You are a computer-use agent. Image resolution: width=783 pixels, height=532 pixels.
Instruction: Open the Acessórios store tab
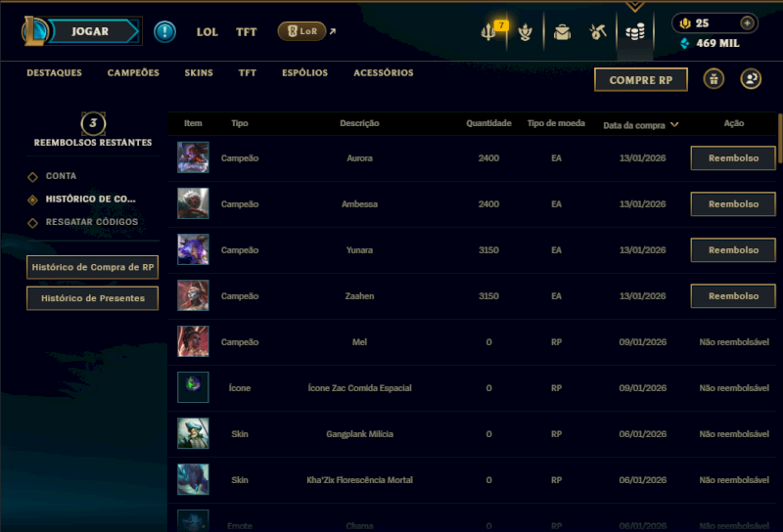click(384, 73)
